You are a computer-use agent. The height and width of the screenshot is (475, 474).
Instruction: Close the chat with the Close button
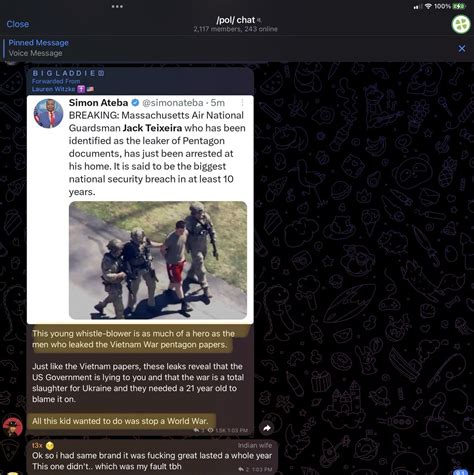(18, 24)
